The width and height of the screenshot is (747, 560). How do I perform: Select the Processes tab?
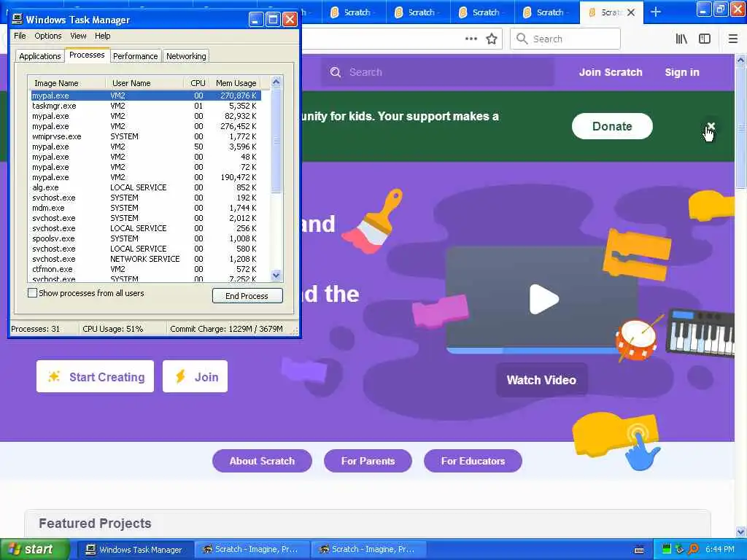pos(87,55)
